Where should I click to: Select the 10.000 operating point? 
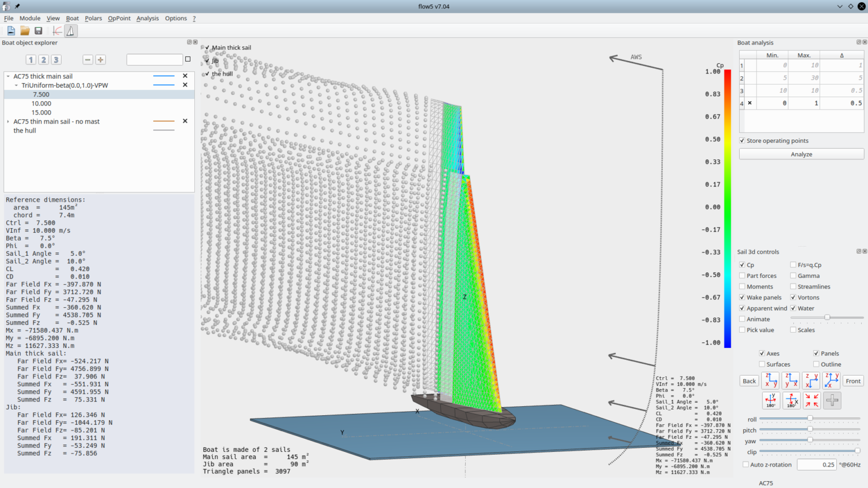pyautogui.click(x=41, y=103)
